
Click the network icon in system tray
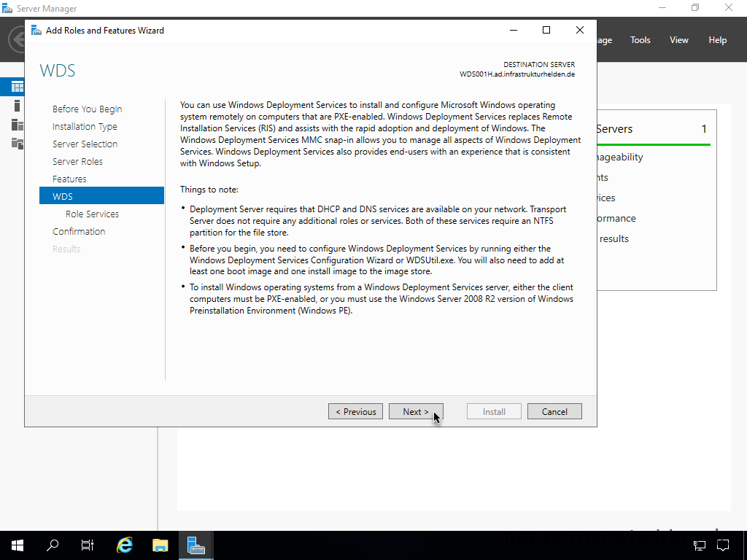click(700, 545)
